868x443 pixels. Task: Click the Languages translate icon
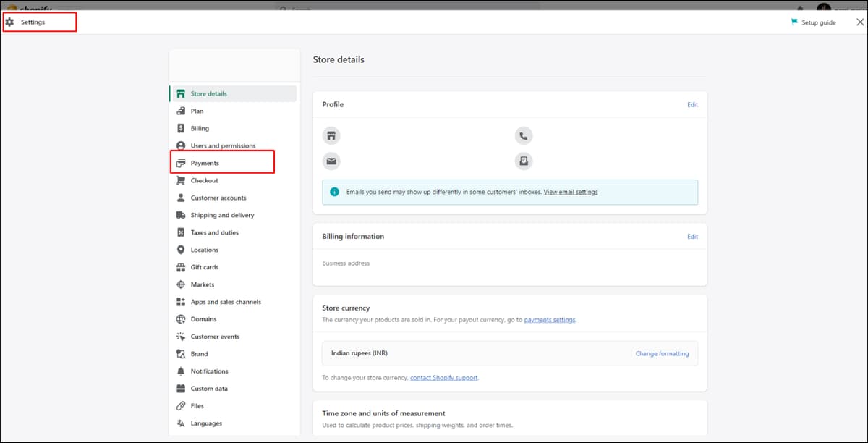[x=181, y=424]
